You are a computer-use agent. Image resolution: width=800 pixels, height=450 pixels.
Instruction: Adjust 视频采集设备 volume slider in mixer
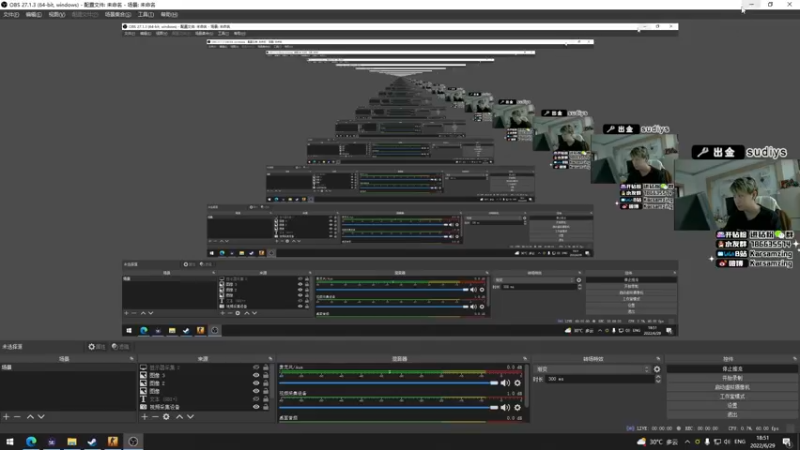(x=389, y=408)
